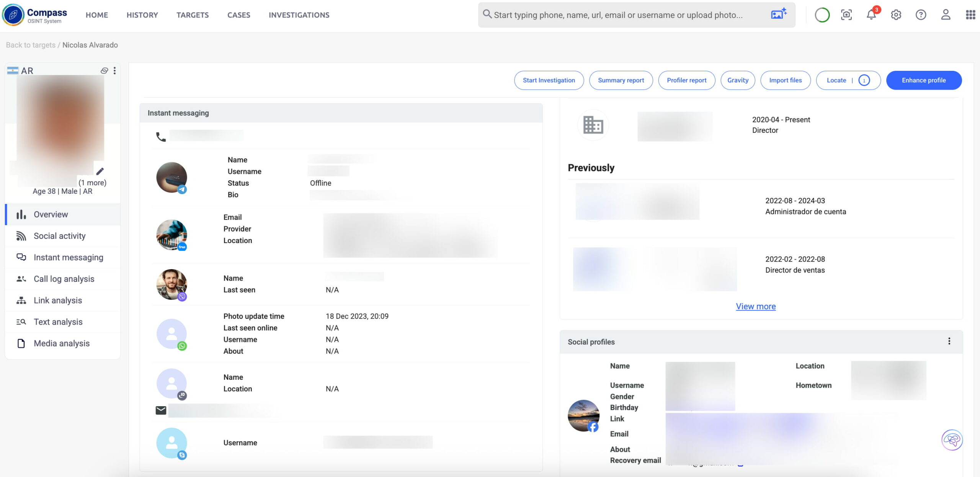Open Social profiles three-dot menu
This screenshot has width=980, height=477.
[949, 341]
